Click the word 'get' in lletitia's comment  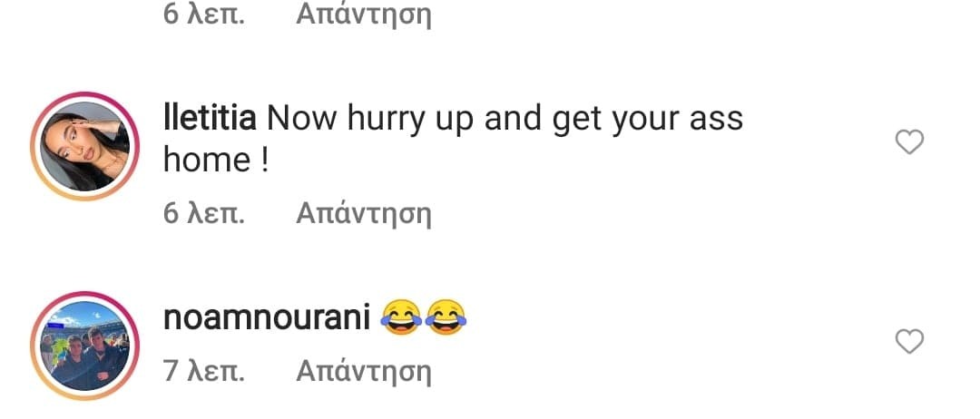(577, 122)
